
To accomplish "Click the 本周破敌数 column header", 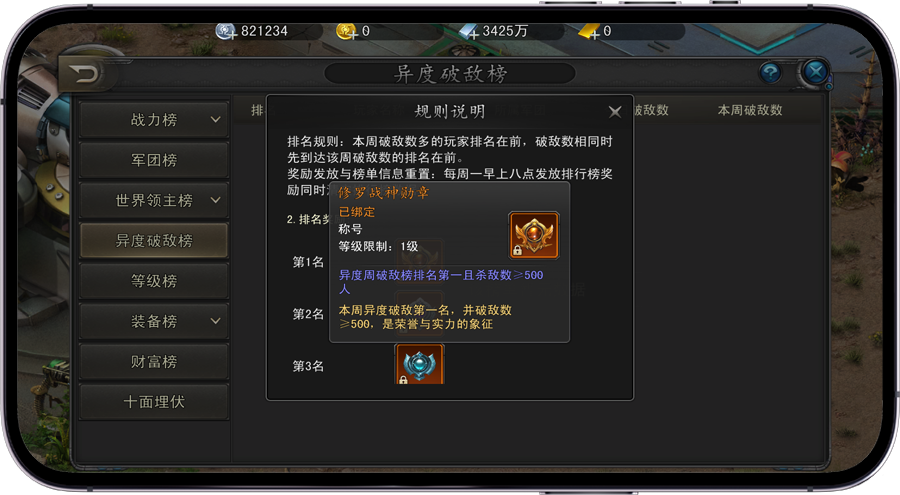I will tap(750, 110).
